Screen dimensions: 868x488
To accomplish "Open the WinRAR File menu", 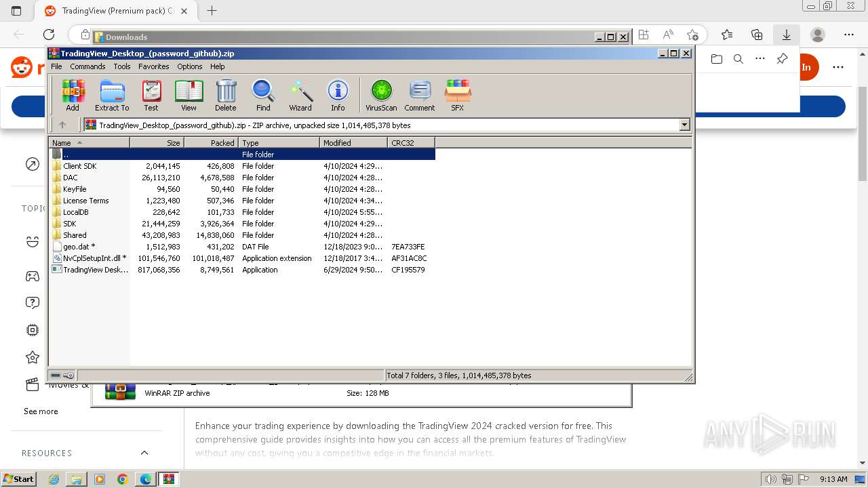I will click(x=56, y=66).
